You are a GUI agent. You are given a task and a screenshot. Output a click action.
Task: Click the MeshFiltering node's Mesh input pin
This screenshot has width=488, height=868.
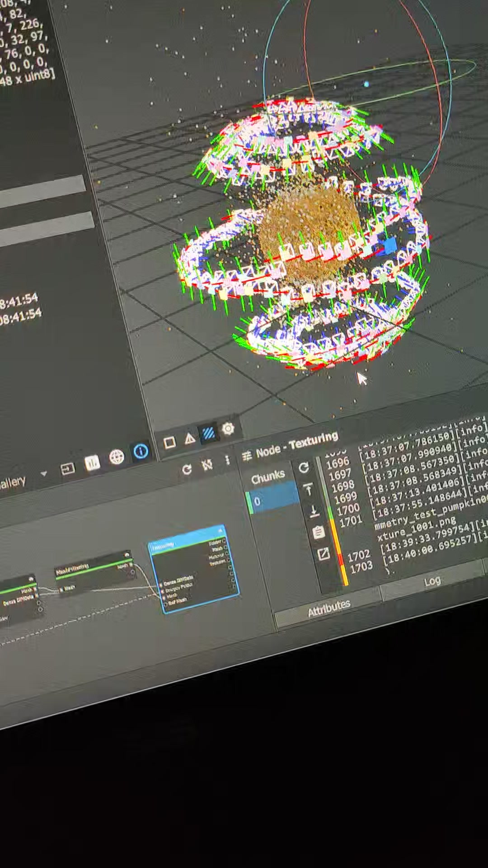click(x=61, y=590)
